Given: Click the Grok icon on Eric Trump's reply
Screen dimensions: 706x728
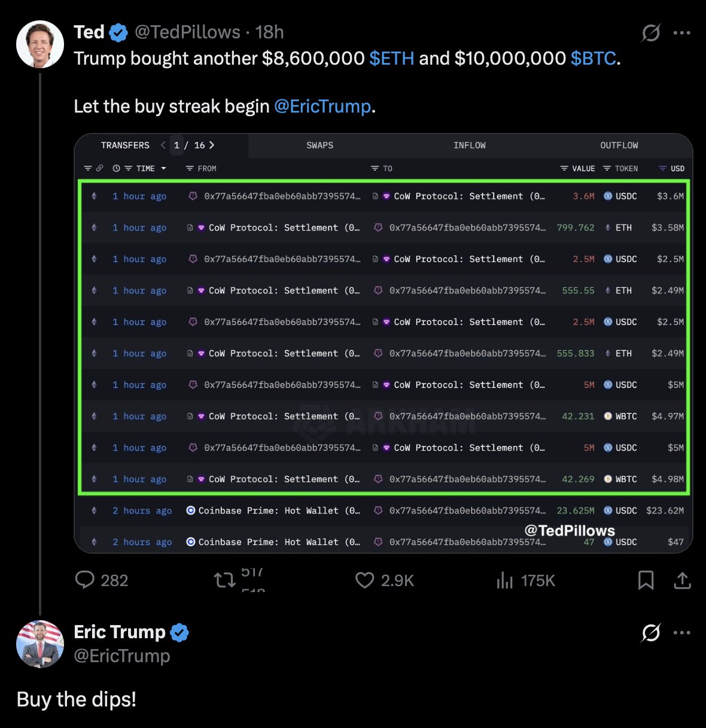Looking at the screenshot, I should [650, 632].
